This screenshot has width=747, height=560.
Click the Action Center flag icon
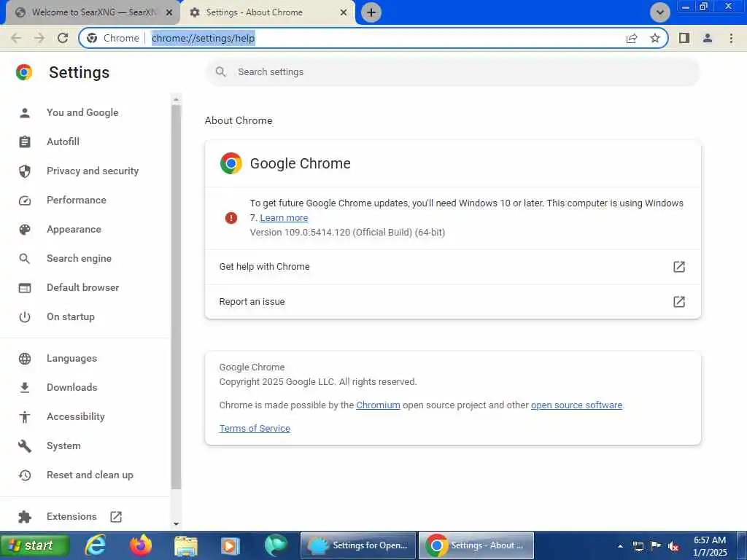(656, 545)
